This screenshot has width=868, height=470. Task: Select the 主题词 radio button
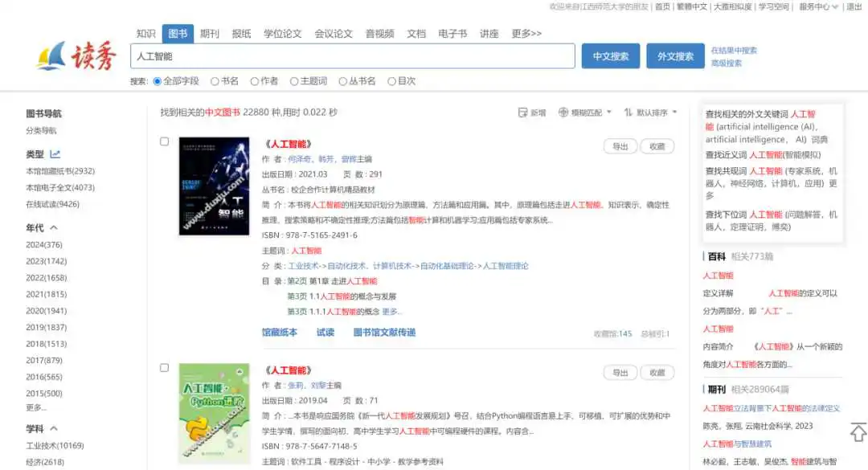[x=294, y=81]
